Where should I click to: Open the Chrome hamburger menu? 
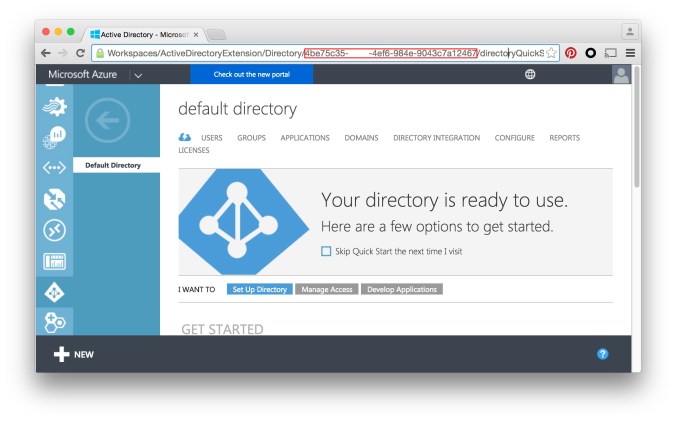[630, 53]
